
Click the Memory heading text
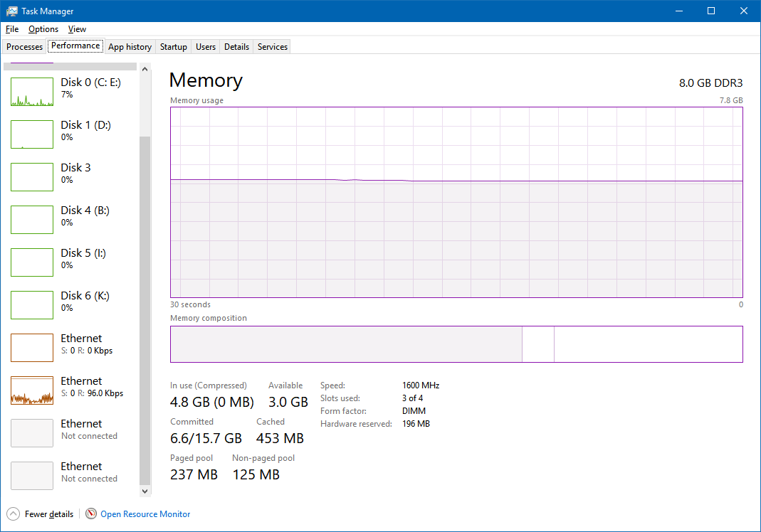tap(206, 80)
